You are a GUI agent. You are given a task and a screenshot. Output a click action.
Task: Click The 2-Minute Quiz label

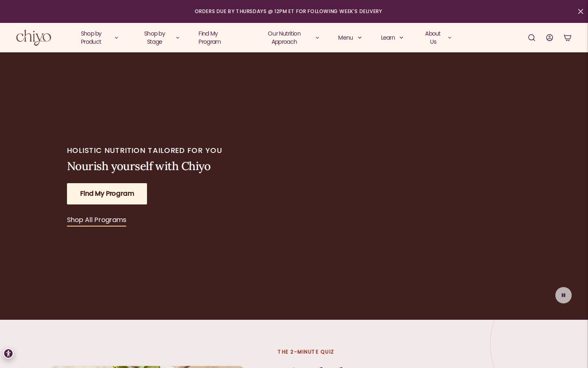tap(306, 352)
